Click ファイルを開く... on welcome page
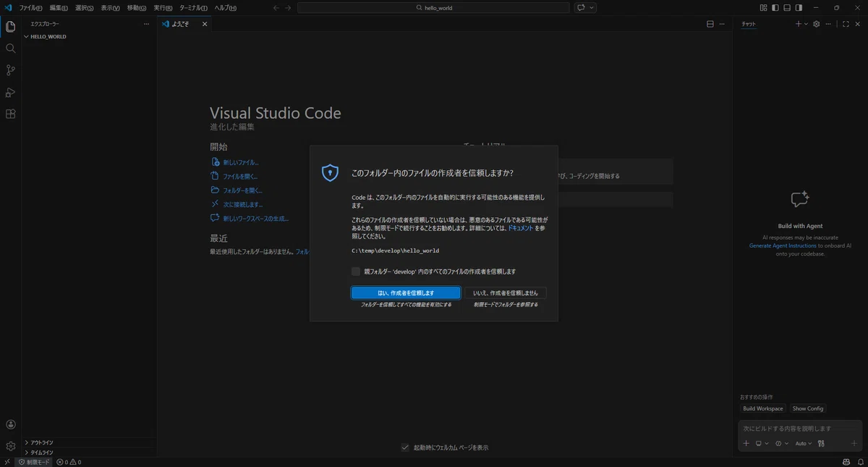868x467 pixels. pos(240,177)
